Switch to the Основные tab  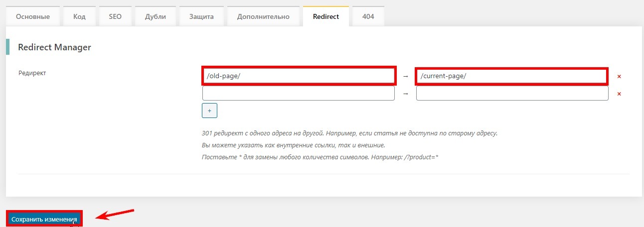pyautogui.click(x=33, y=16)
